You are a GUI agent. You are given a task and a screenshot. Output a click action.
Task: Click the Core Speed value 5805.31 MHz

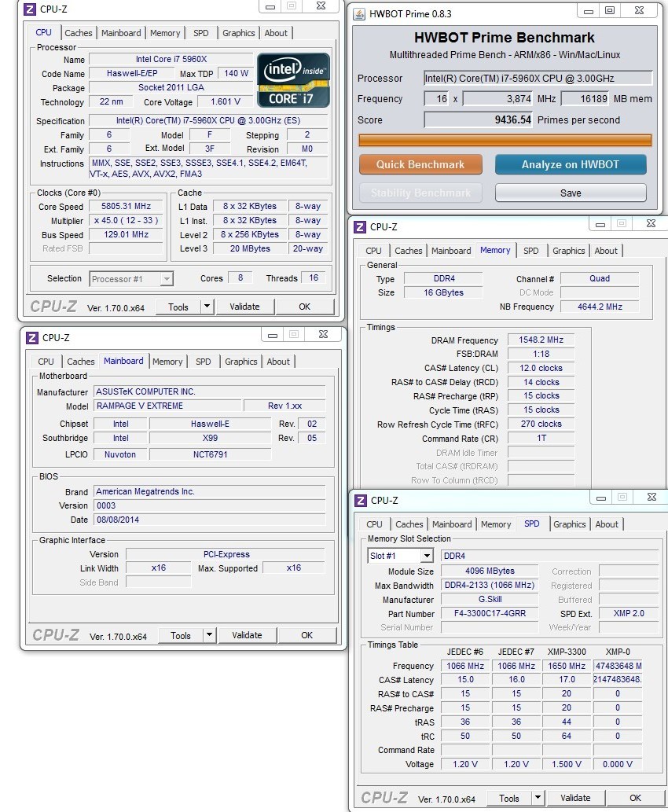point(126,206)
